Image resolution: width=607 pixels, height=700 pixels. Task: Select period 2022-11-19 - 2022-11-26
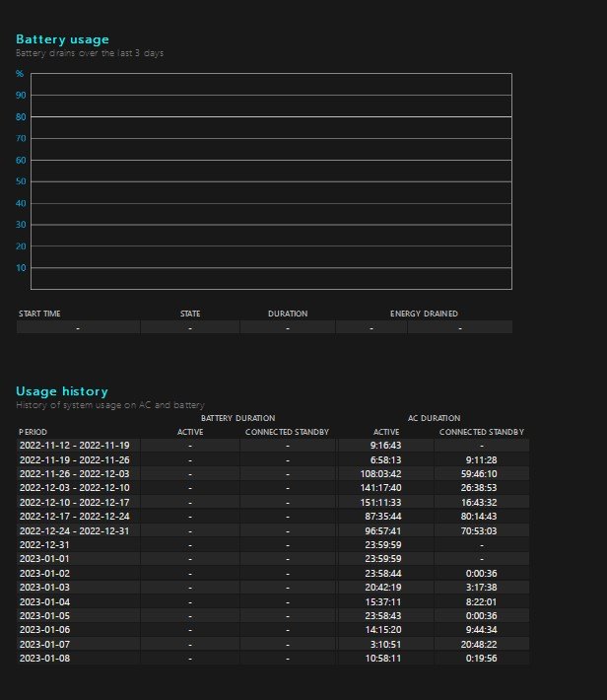click(x=75, y=459)
